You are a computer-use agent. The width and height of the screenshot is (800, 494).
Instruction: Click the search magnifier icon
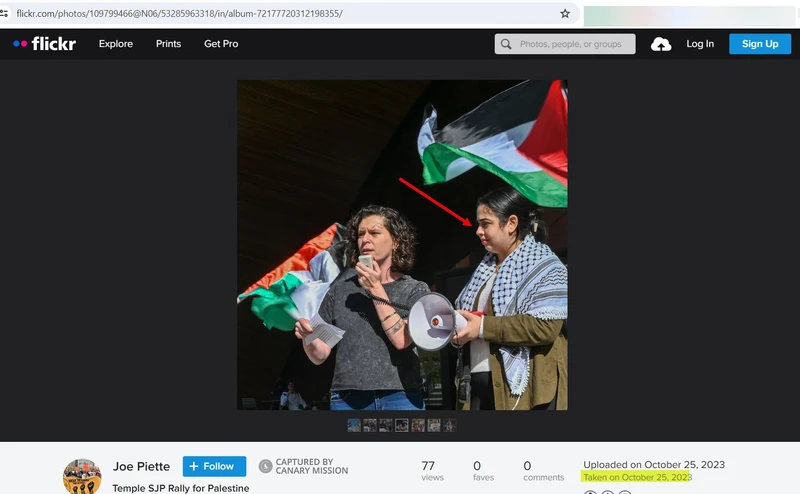point(507,44)
